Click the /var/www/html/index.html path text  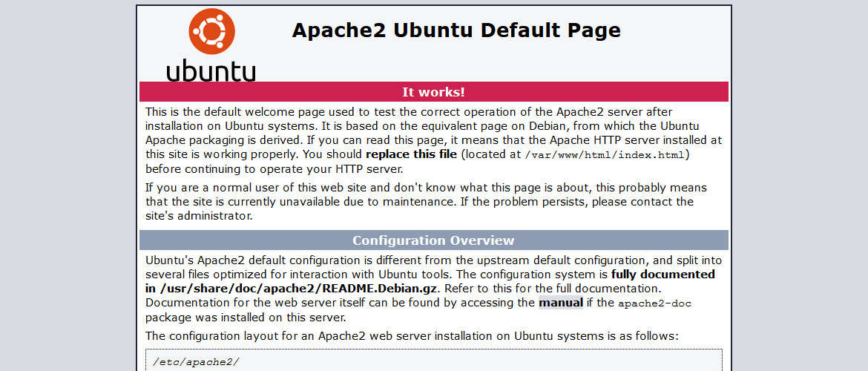pos(606,154)
